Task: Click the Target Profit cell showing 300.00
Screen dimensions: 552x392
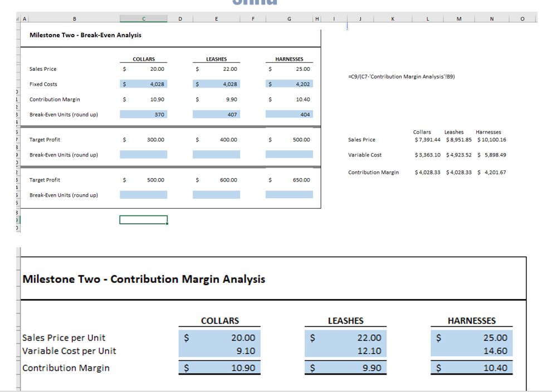Action: point(143,139)
